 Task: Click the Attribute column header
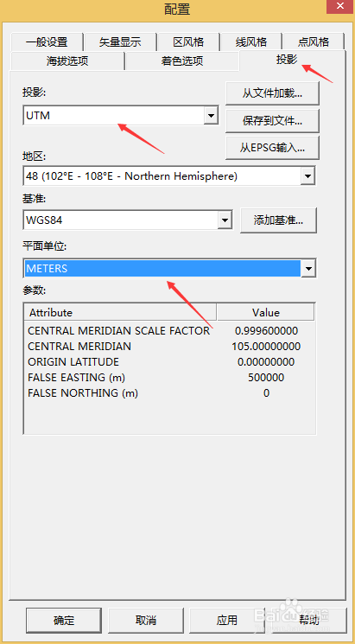click(x=120, y=313)
